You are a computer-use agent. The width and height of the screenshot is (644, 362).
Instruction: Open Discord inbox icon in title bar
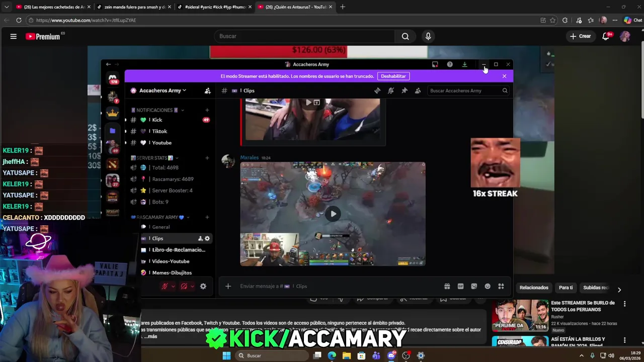point(435,64)
